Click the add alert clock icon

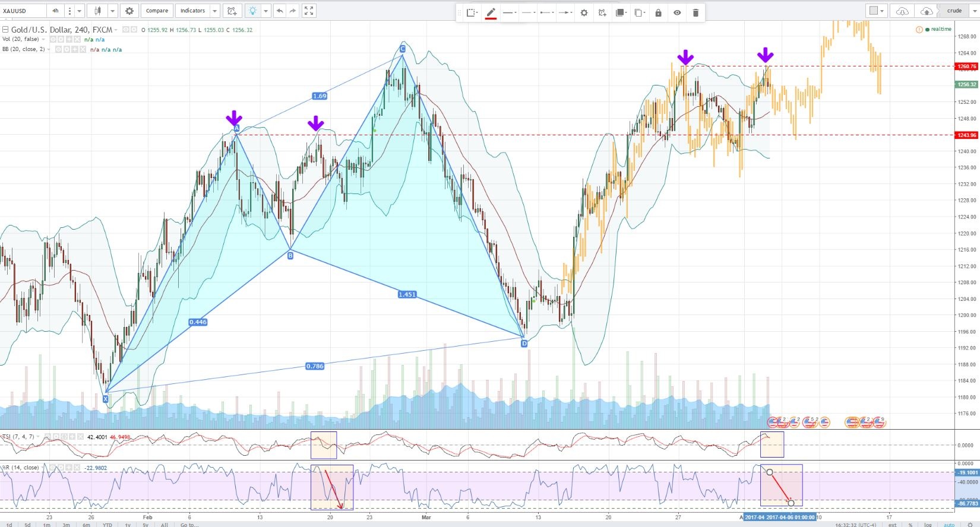[232, 11]
